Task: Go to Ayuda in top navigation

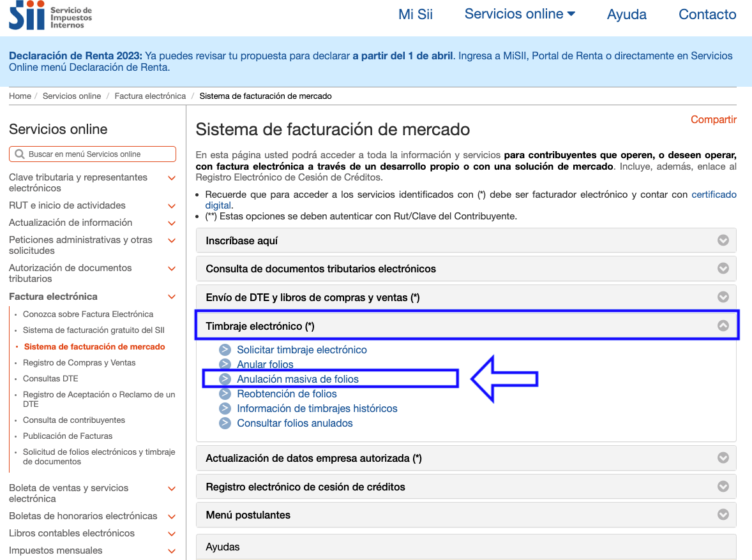Action: click(x=626, y=14)
